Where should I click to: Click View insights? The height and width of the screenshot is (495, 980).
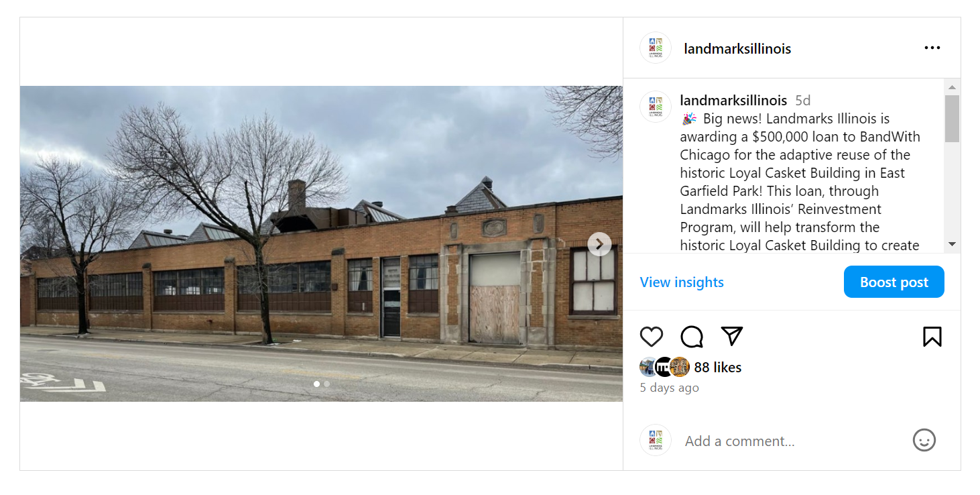pyautogui.click(x=682, y=282)
